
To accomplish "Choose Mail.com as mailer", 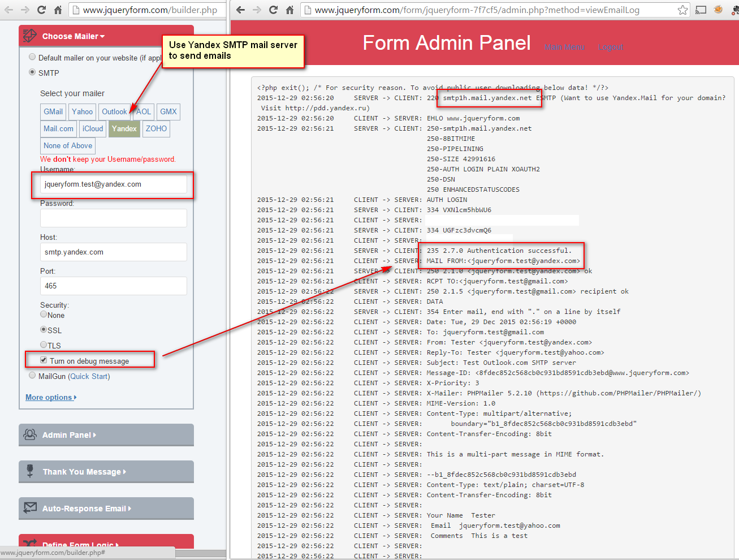I will click(x=58, y=129).
